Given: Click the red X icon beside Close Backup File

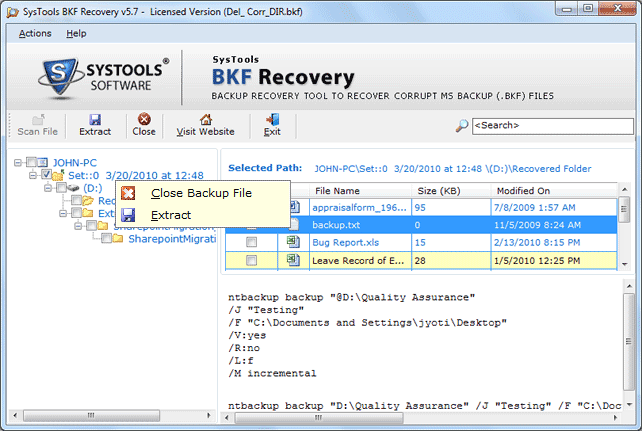Looking at the screenshot, I should [x=128, y=193].
